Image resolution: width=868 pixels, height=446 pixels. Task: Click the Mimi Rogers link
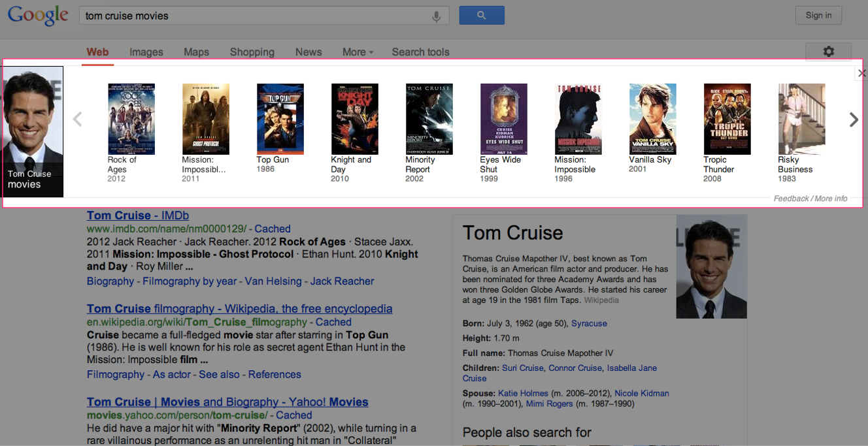pos(549,404)
